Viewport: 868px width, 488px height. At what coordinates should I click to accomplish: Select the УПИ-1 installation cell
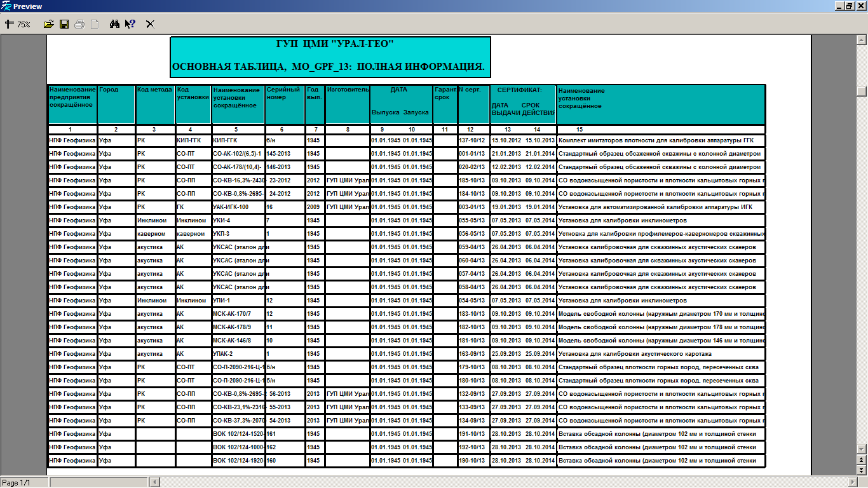click(x=238, y=301)
